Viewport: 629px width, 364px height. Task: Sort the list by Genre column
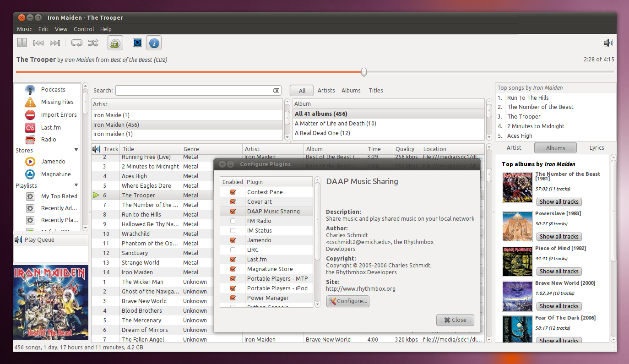pos(212,149)
